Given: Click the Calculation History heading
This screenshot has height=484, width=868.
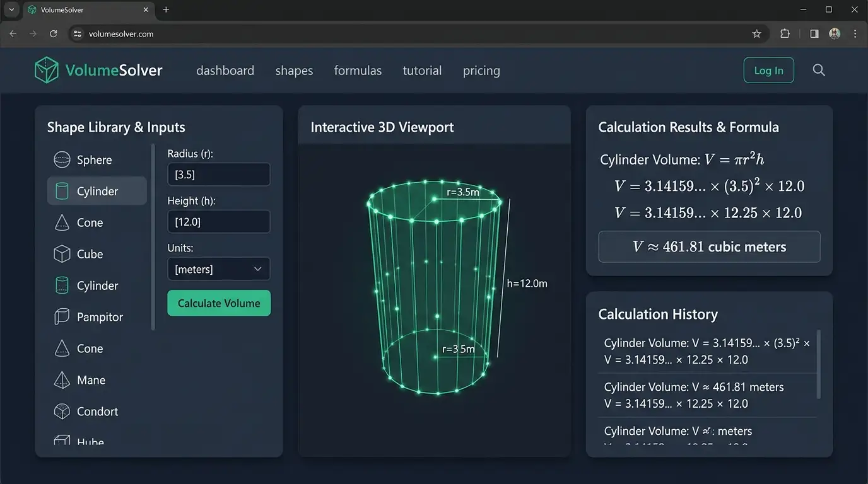Looking at the screenshot, I should point(657,314).
